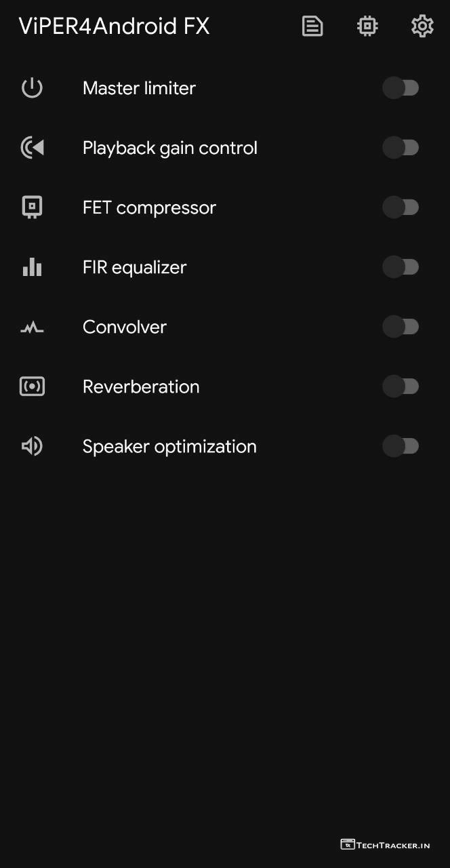Switch on the Convolver toggle
The height and width of the screenshot is (868, 450).
401,327
